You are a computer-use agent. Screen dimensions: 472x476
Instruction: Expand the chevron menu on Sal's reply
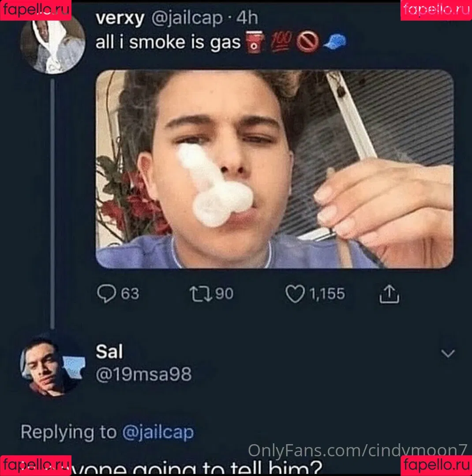coord(448,353)
